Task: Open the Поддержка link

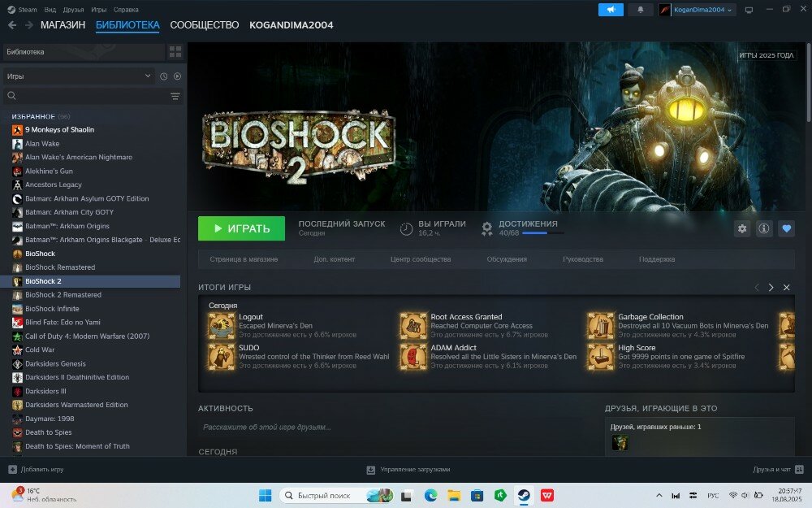Action: 657,259
